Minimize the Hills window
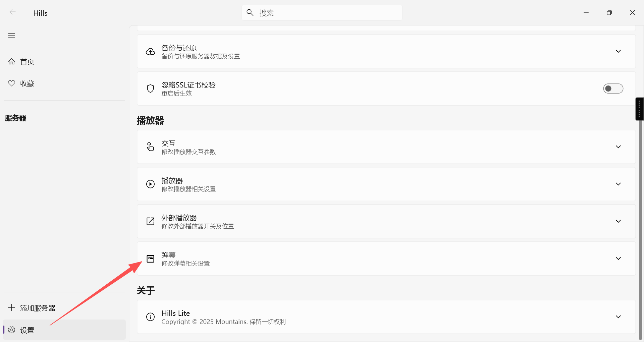Screen dimensions: 644x342 [x=586, y=12]
